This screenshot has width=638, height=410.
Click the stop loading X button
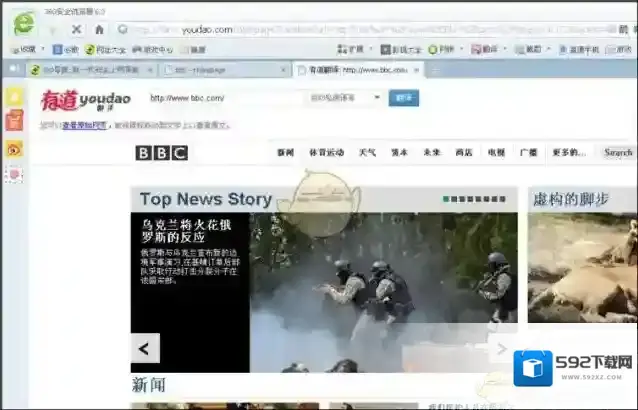(76, 30)
